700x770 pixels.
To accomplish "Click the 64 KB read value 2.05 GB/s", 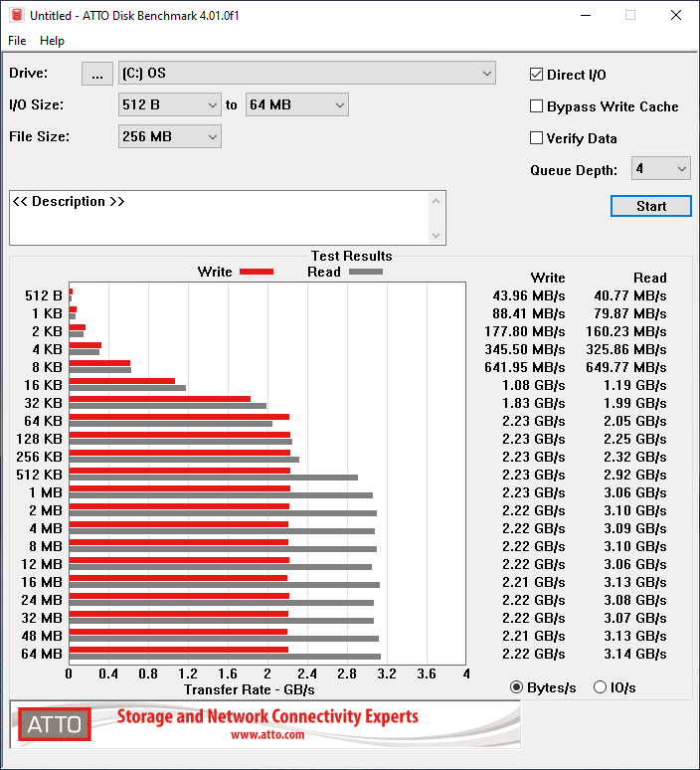I will pos(635,422).
